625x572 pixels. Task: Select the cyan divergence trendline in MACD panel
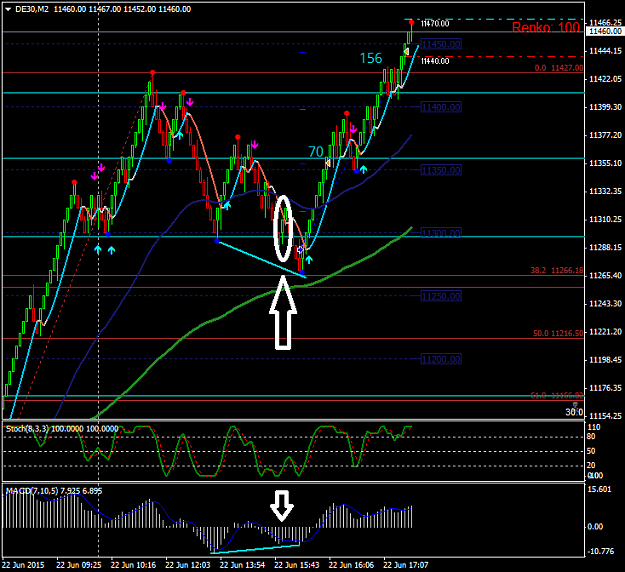[x=255, y=549]
